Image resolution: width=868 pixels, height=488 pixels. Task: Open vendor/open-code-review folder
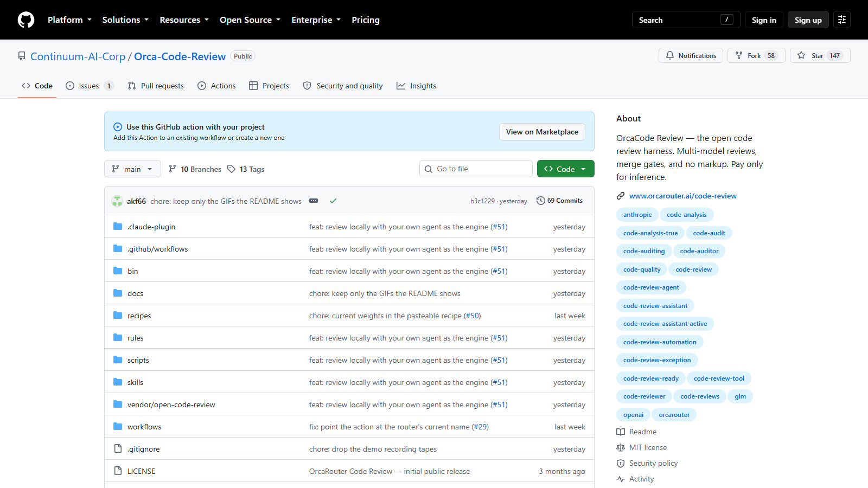pyautogui.click(x=171, y=405)
